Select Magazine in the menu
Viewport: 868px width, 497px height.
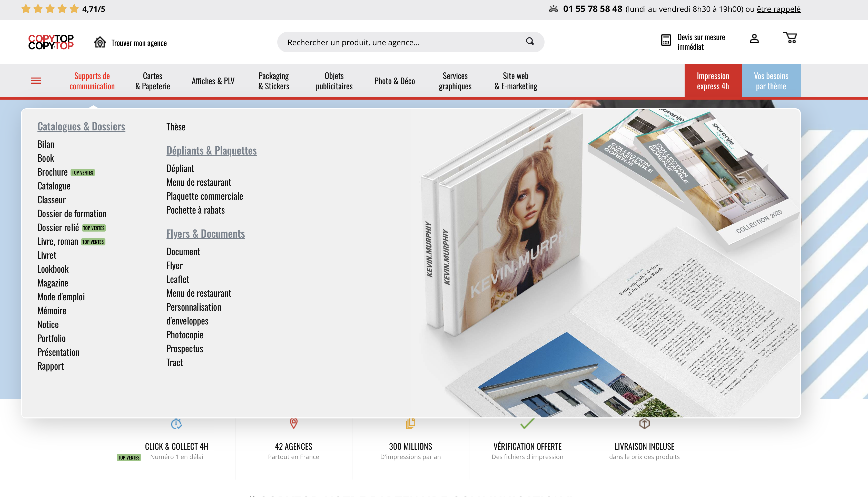tap(53, 283)
